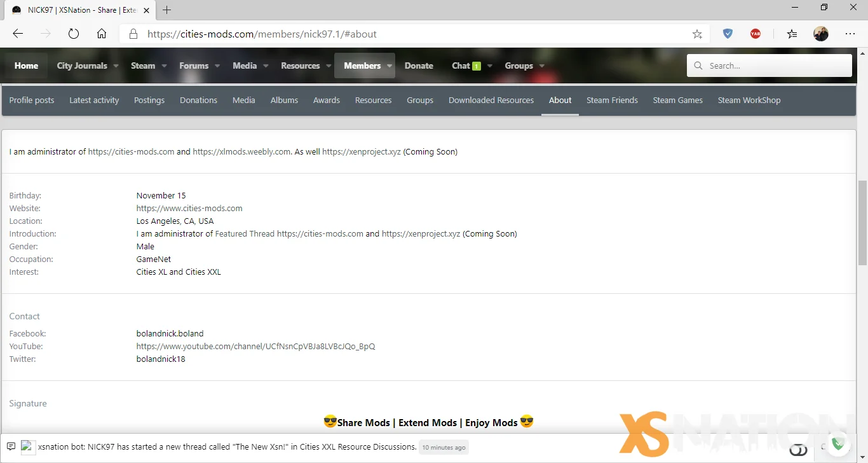Open the browser home page

(x=102, y=34)
